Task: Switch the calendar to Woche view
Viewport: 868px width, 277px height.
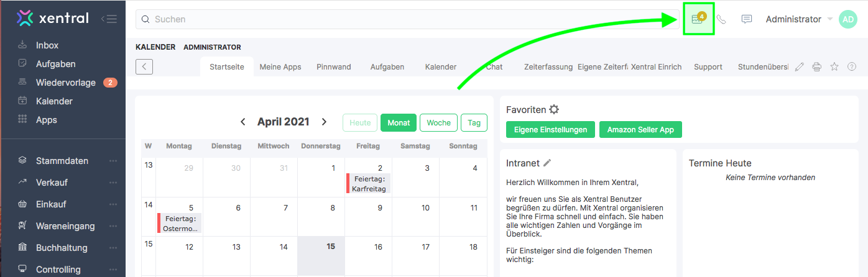Action: pyautogui.click(x=438, y=122)
